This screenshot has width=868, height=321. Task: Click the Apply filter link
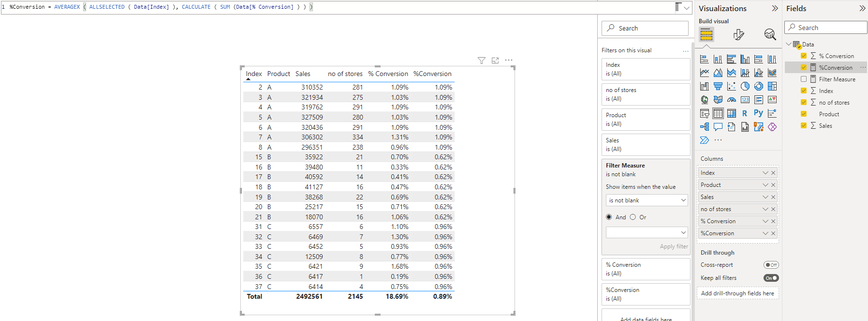[x=674, y=246]
